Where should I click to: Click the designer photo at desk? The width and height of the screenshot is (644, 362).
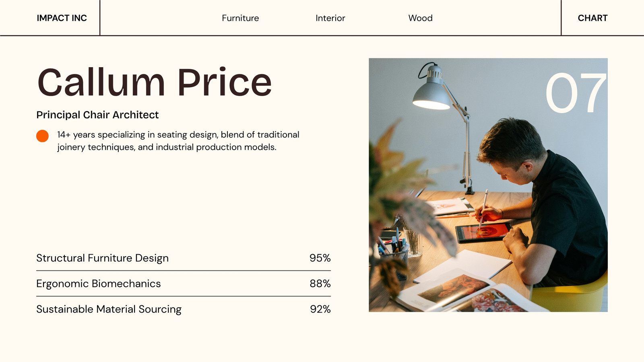pos(488,185)
